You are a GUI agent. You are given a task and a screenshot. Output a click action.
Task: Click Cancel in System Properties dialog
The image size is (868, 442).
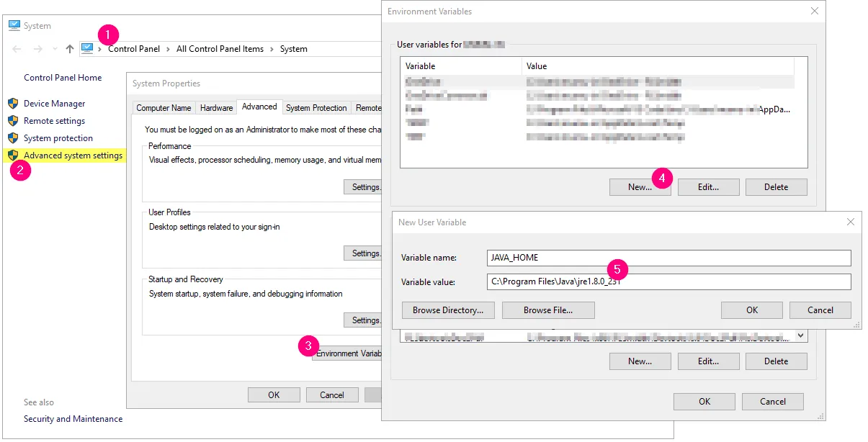pyautogui.click(x=332, y=395)
